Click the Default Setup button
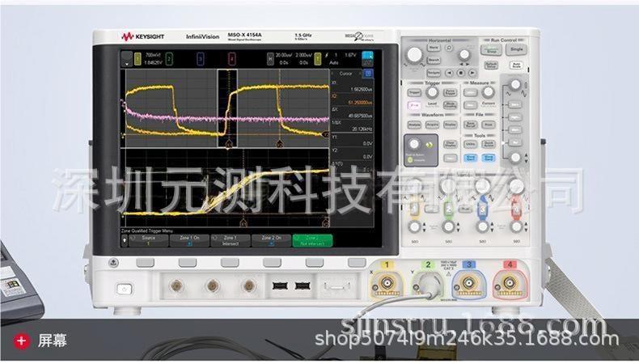 492,66
